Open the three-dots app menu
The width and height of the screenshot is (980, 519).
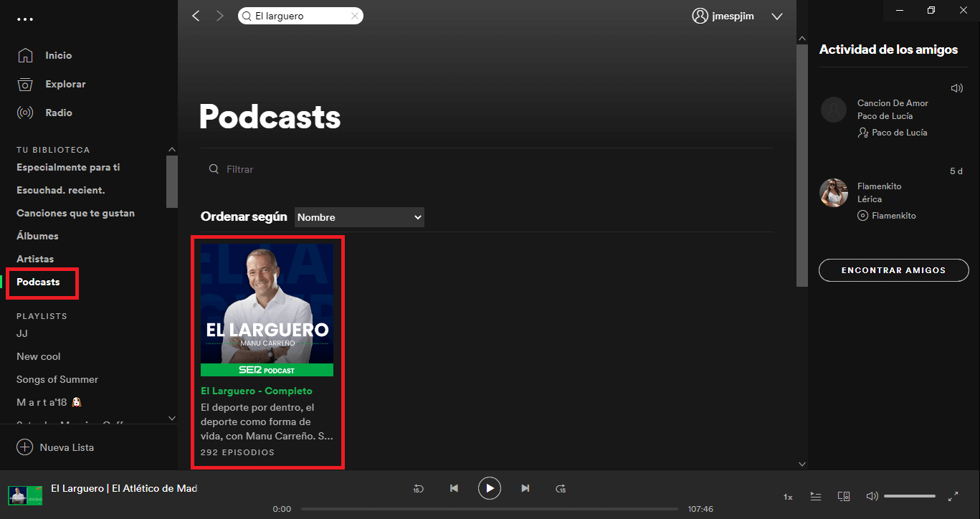[25, 19]
